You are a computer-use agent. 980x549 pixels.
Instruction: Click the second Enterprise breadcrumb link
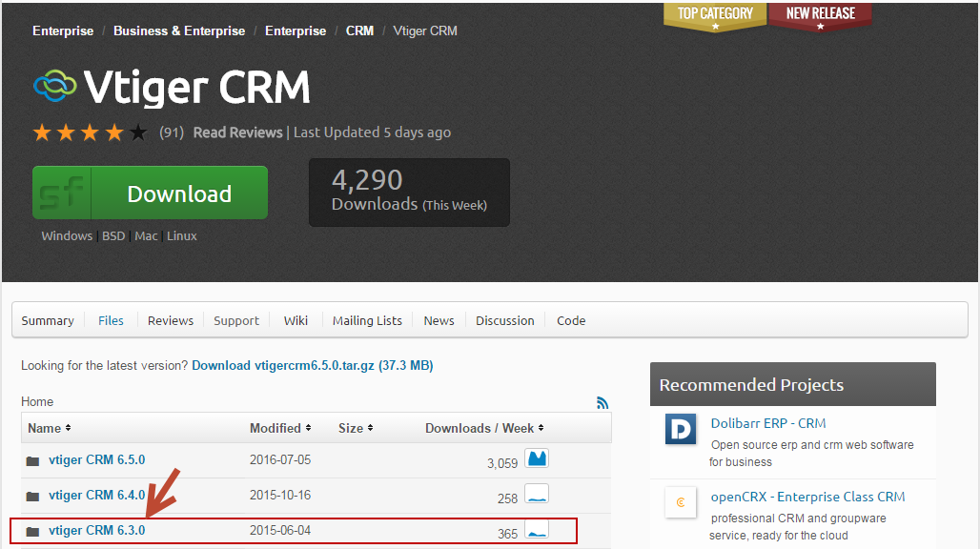pyautogui.click(x=296, y=30)
